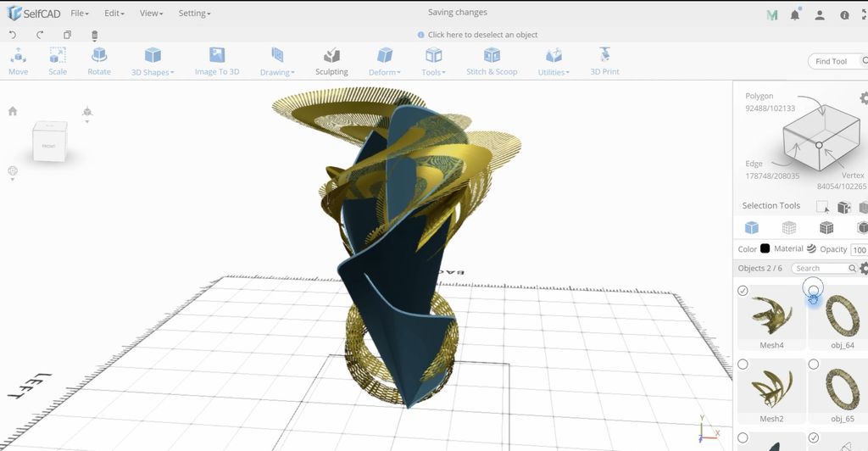Open the Edit menu
The height and width of the screenshot is (451, 868).
pos(114,13)
